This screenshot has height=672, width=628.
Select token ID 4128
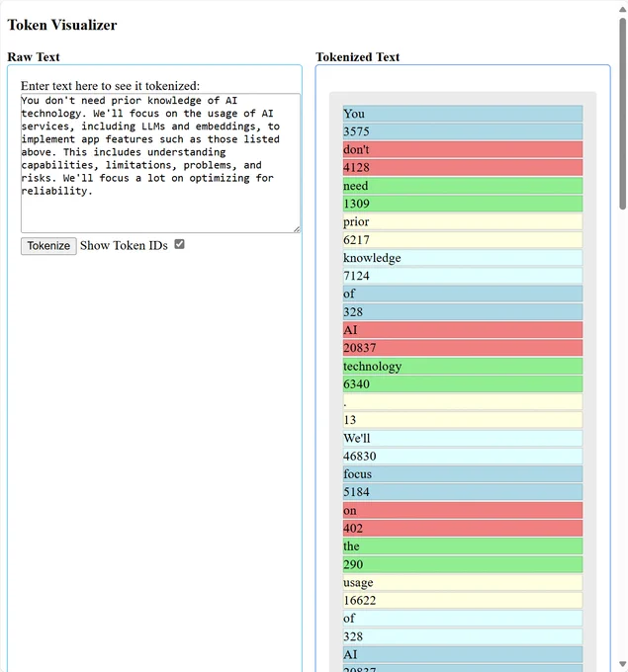(463, 168)
